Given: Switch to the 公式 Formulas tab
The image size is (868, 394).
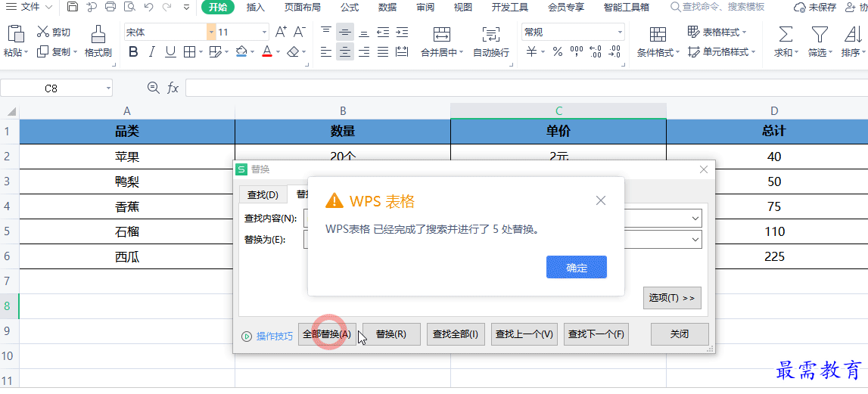Looking at the screenshot, I should [x=350, y=8].
